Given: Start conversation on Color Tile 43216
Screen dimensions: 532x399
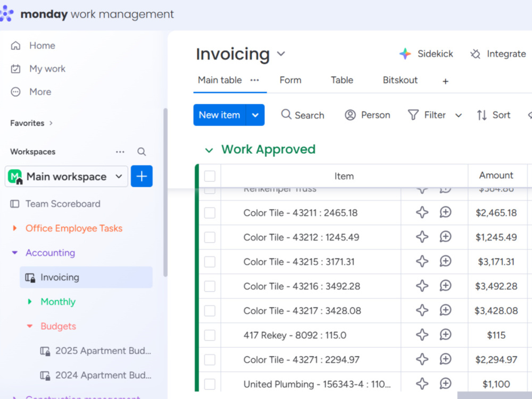Looking at the screenshot, I should point(445,286).
